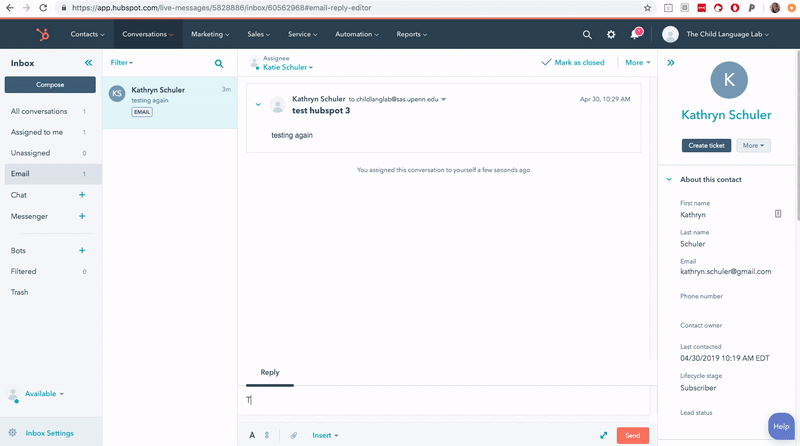Collapse the email message with chevron
The width and height of the screenshot is (800, 446).
[x=258, y=105]
